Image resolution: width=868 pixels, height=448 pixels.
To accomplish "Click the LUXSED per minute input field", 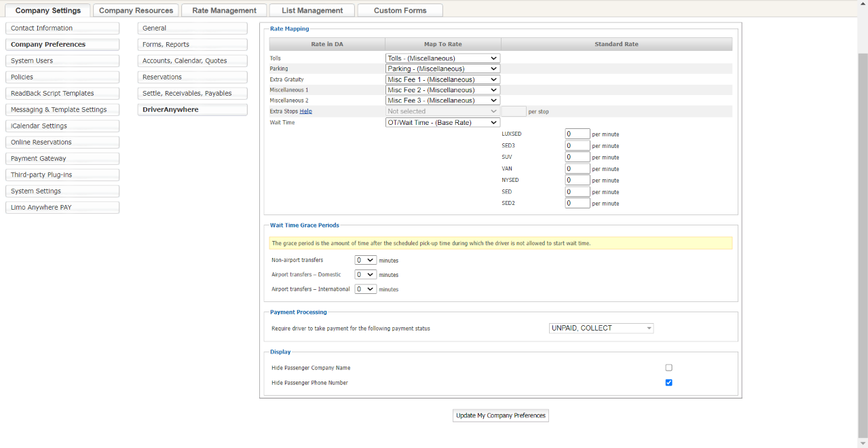I will 577,134.
